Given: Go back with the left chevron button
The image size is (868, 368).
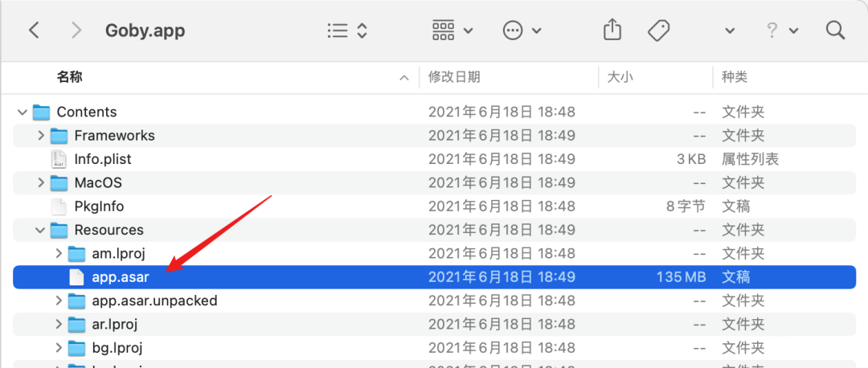Looking at the screenshot, I should pos(34,30).
